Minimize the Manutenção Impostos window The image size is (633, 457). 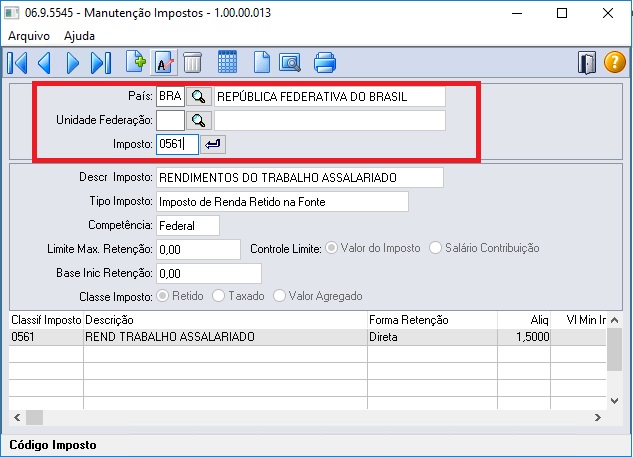click(517, 13)
